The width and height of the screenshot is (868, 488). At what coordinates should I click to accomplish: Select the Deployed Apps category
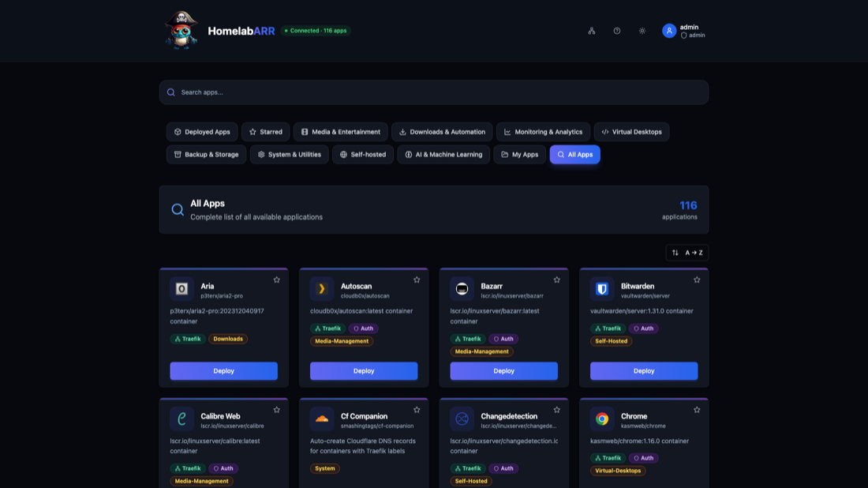coord(202,132)
